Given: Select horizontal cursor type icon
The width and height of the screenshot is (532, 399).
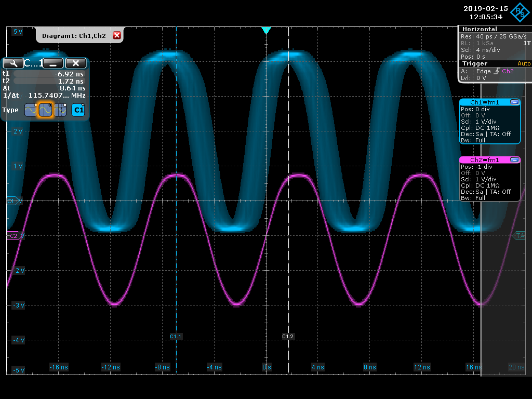Looking at the screenshot, I should (31, 110).
